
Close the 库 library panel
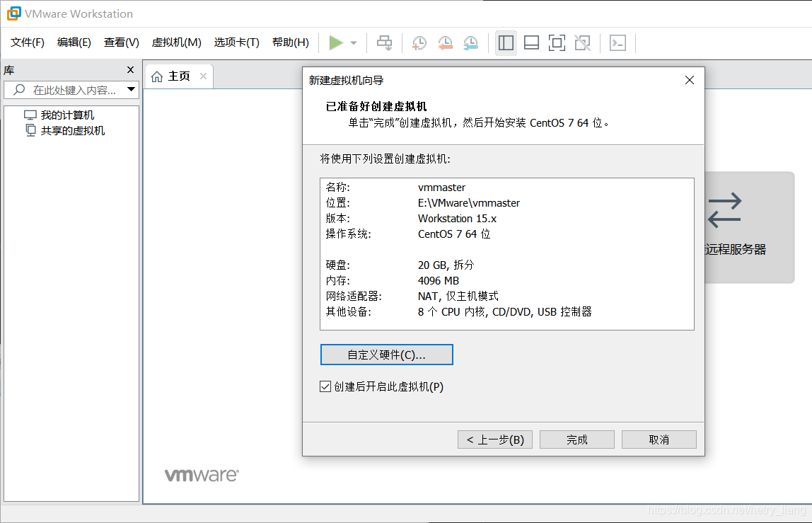[130, 69]
